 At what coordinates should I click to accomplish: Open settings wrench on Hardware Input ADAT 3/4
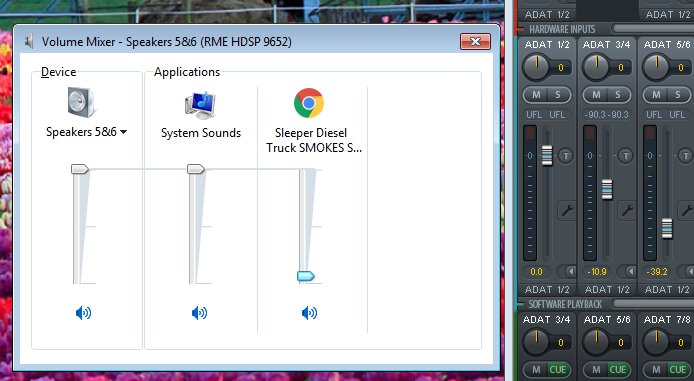point(626,210)
